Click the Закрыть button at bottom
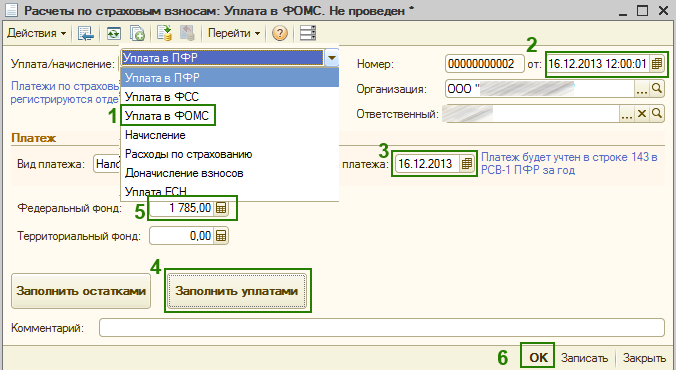Viewport: 676px width, 370px height. pyautogui.click(x=644, y=358)
